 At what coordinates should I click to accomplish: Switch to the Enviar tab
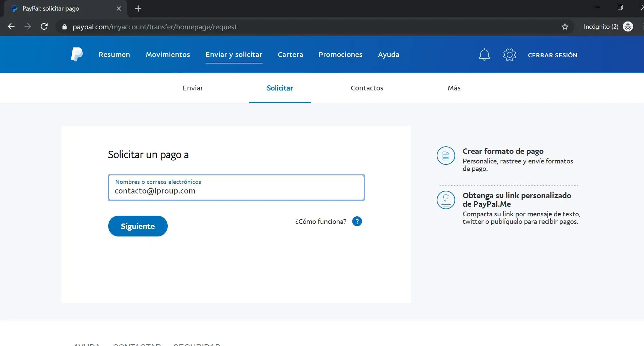193,88
